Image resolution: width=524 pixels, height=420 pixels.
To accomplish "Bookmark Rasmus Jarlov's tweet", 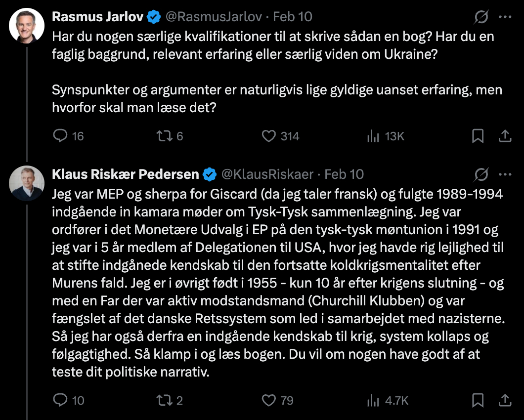I will point(478,136).
